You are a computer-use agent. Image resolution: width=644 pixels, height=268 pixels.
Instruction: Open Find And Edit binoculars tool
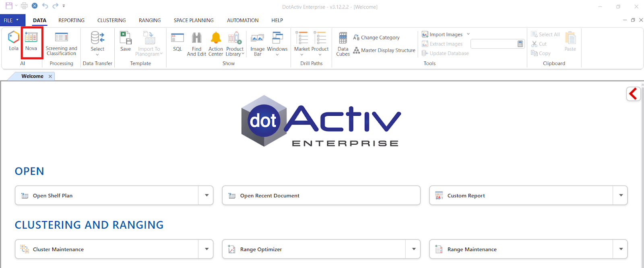tap(196, 43)
